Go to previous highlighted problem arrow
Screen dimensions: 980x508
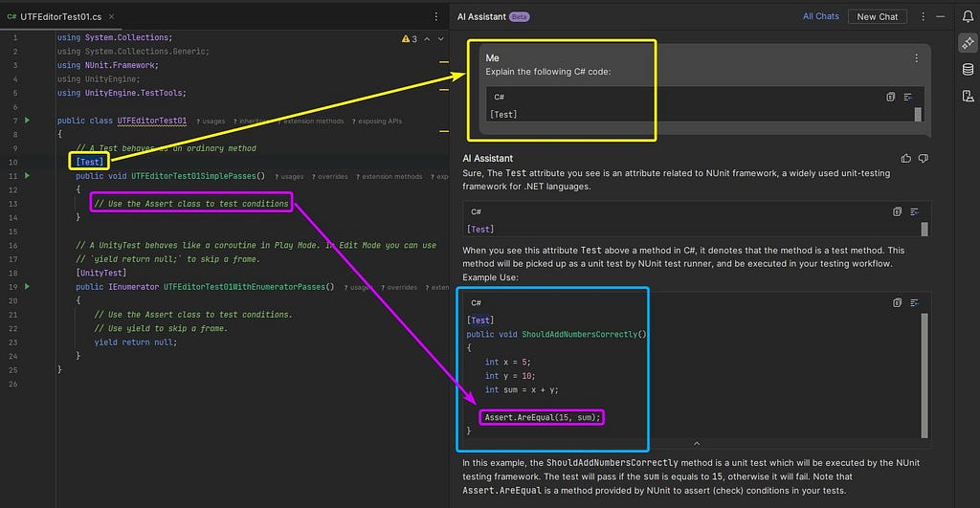tap(427, 38)
